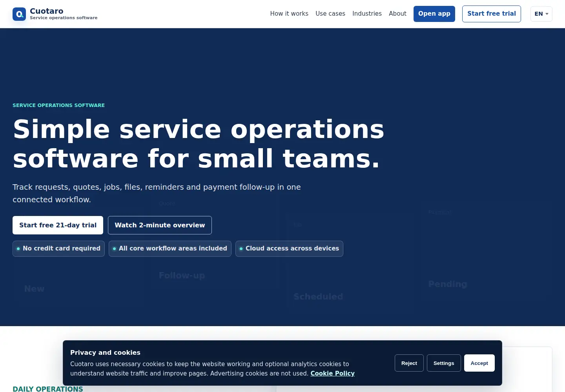565x392 pixels.
Task: Click the SERVICE OPERATIONS SOFTWARE label
Action: pos(58,105)
